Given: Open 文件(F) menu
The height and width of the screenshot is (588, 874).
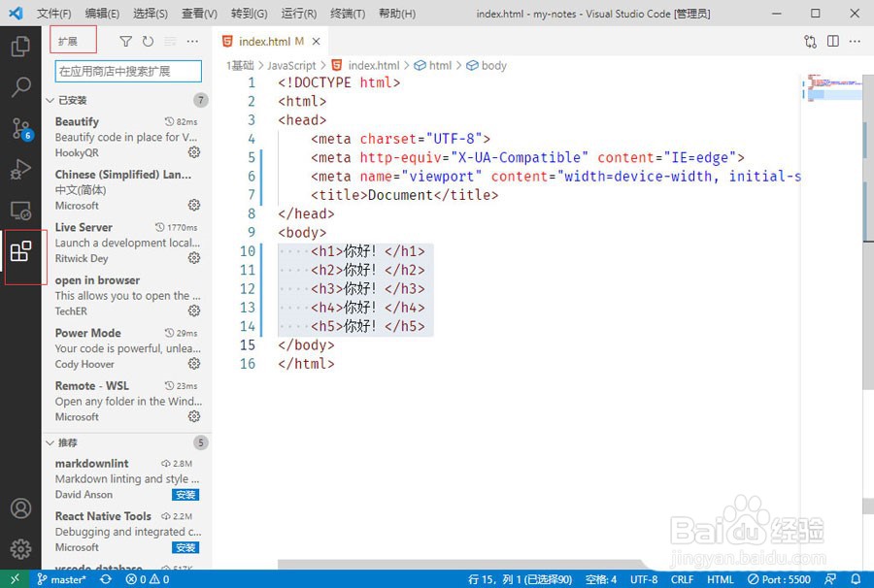Looking at the screenshot, I should tap(54, 14).
